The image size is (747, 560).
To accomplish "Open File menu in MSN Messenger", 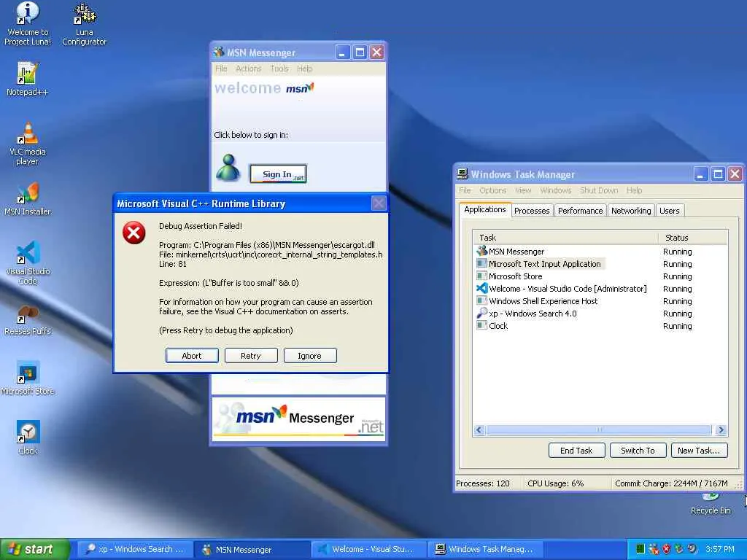I will tap(221, 69).
